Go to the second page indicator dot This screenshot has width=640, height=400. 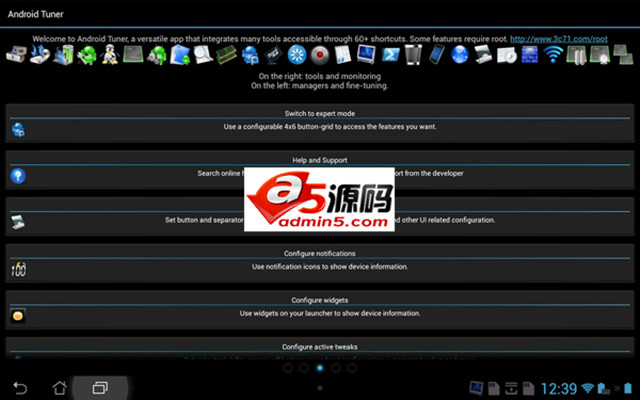[304, 368]
